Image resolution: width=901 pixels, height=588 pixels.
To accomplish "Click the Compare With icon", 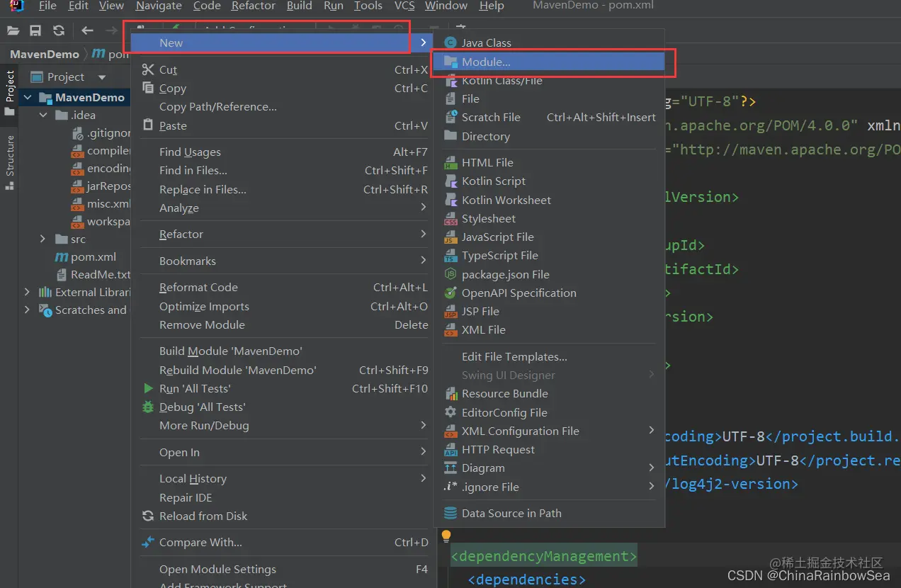I will [x=148, y=543].
